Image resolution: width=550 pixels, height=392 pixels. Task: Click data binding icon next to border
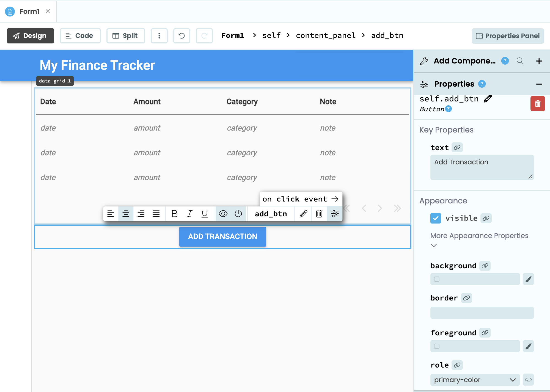466,298
